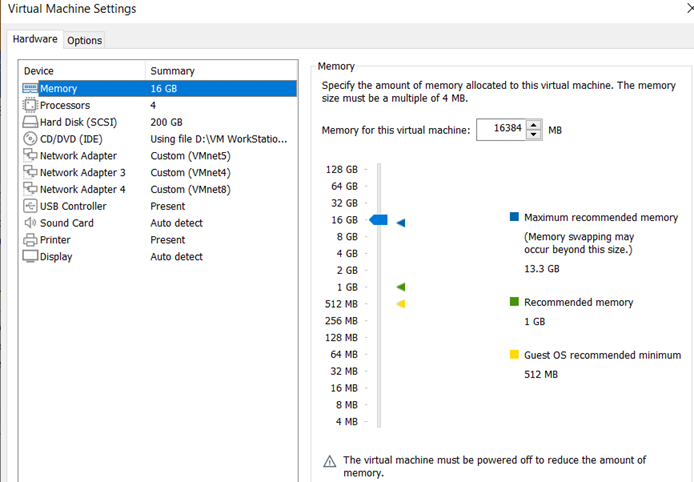This screenshot has width=694, height=482.
Task: Click the 1 GB slider label
Action: tap(347, 287)
